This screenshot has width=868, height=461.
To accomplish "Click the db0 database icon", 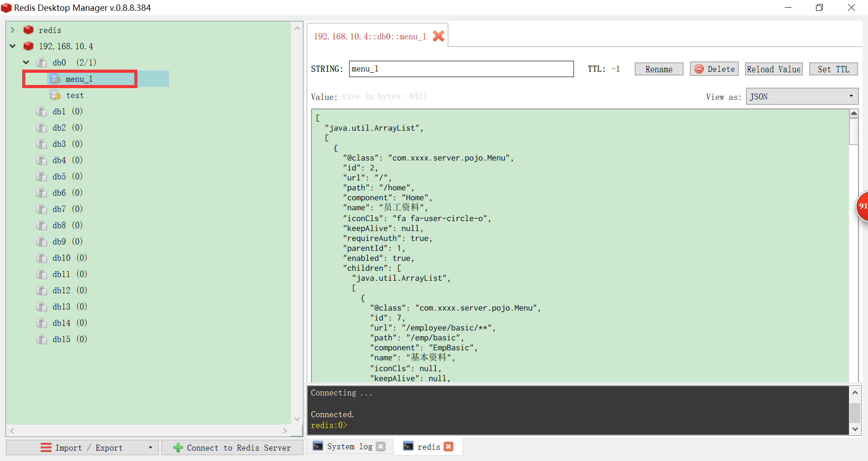I will click(42, 62).
